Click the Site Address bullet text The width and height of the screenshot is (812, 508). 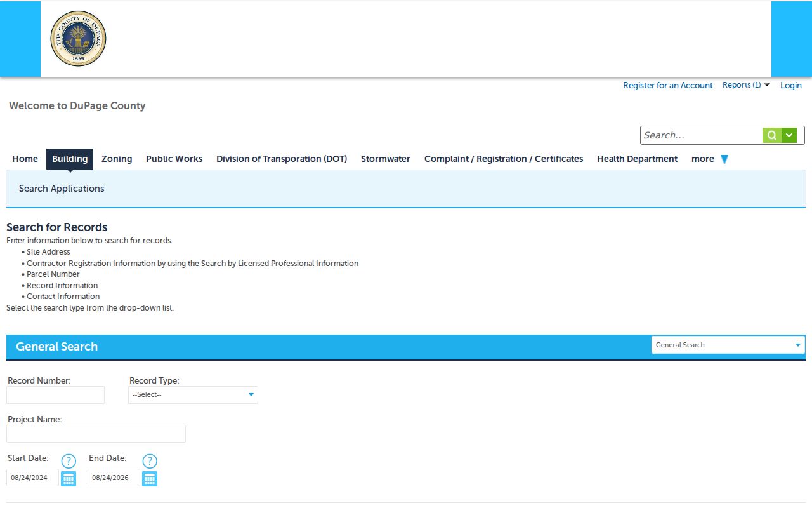[48, 252]
